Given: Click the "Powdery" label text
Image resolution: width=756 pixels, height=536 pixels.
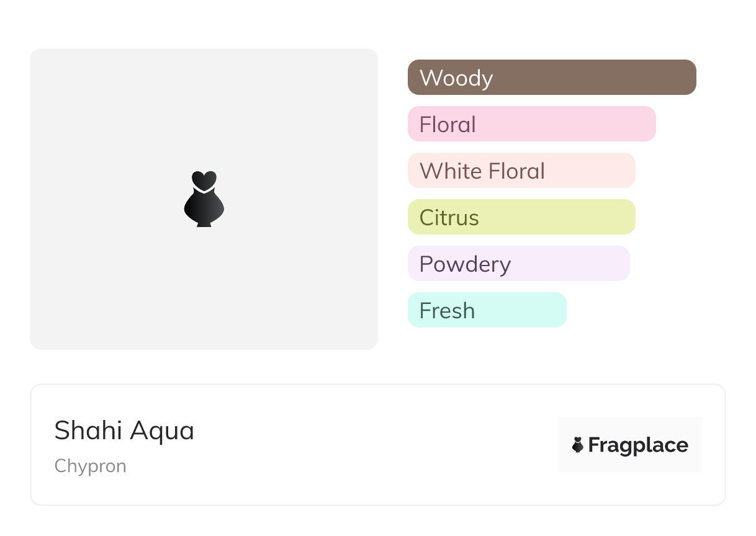Looking at the screenshot, I should [465, 264].
